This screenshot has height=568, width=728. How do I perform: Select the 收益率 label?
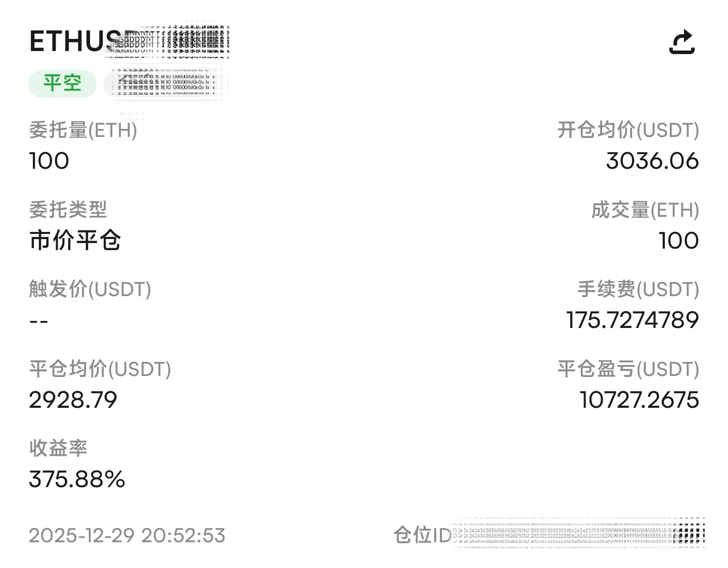pos(58,448)
